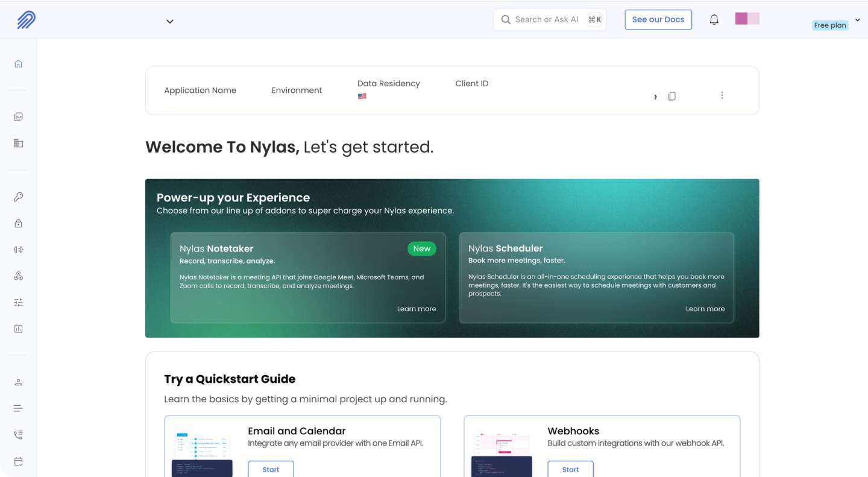Click the Data Residency label
868x477 pixels.
(x=389, y=83)
